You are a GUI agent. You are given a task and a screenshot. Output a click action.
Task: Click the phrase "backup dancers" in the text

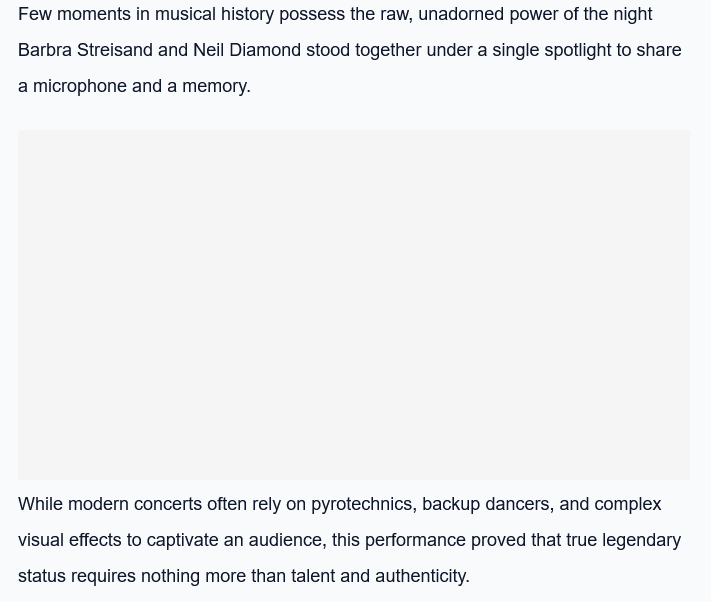(x=485, y=504)
